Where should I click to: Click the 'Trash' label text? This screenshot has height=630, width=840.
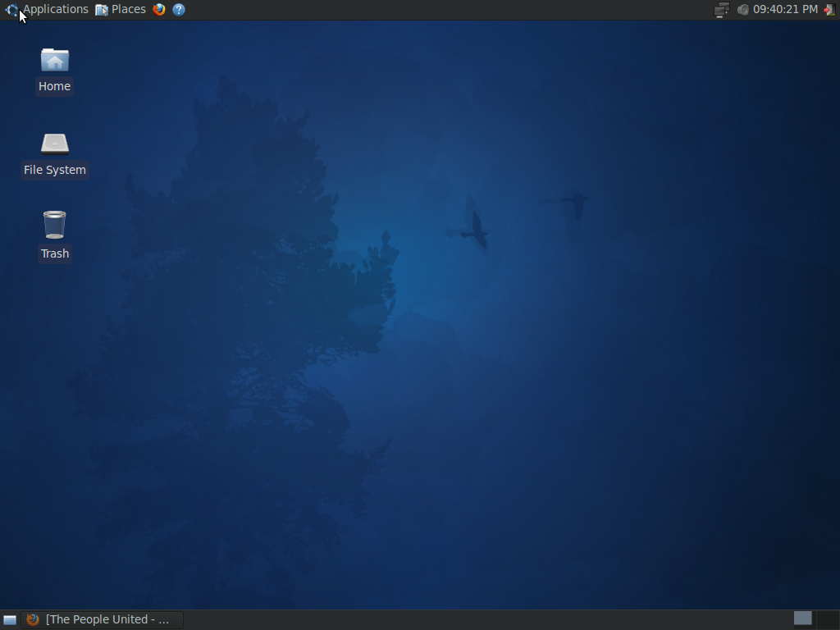(x=55, y=253)
